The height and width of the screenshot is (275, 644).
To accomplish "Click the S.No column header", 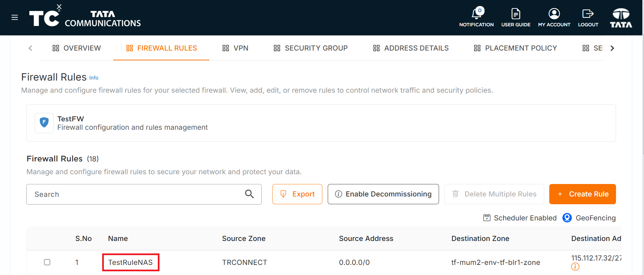I will pyautogui.click(x=84, y=239).
